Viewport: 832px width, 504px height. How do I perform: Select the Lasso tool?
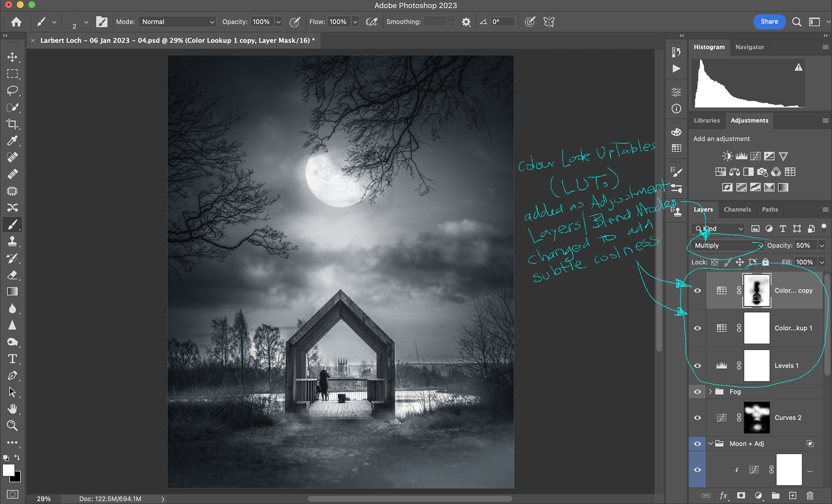click(12, 91)
